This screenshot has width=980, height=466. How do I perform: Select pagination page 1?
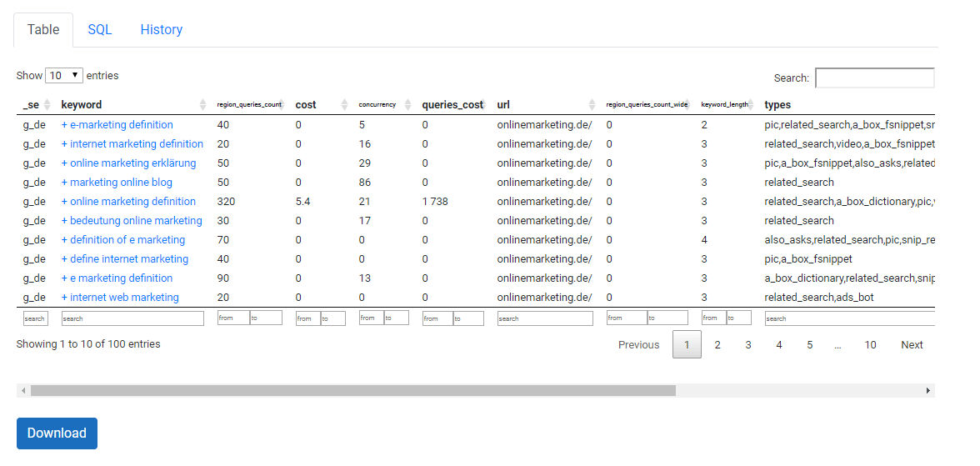click(687, 344)
